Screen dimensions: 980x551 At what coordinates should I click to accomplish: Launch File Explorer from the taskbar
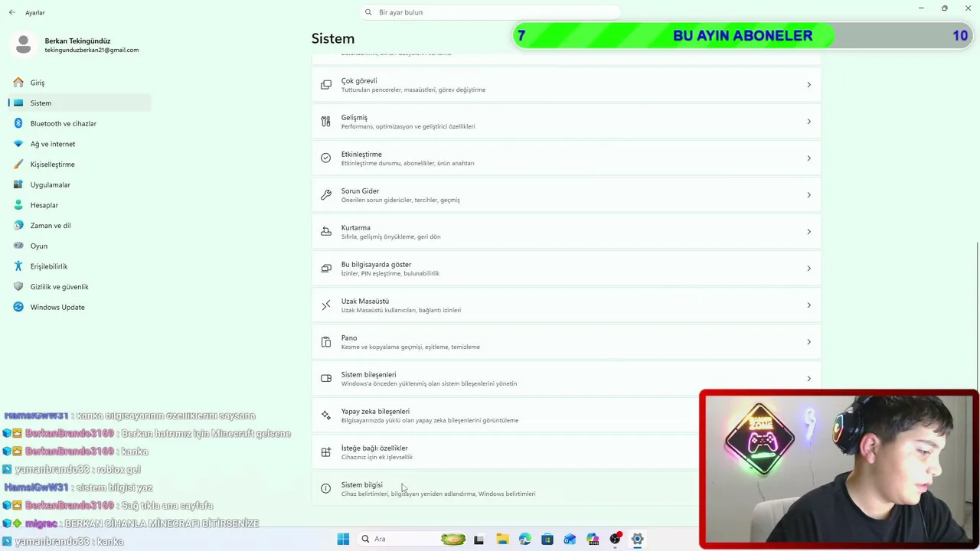coord(502,539)
